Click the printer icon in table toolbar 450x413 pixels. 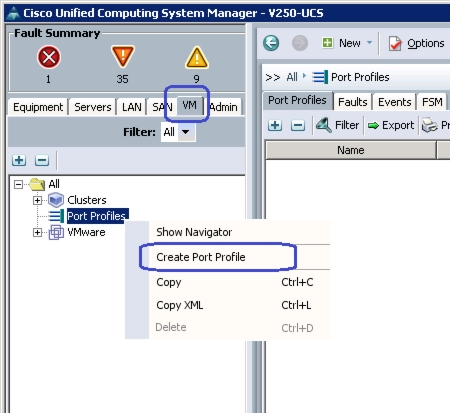point(430,125)
